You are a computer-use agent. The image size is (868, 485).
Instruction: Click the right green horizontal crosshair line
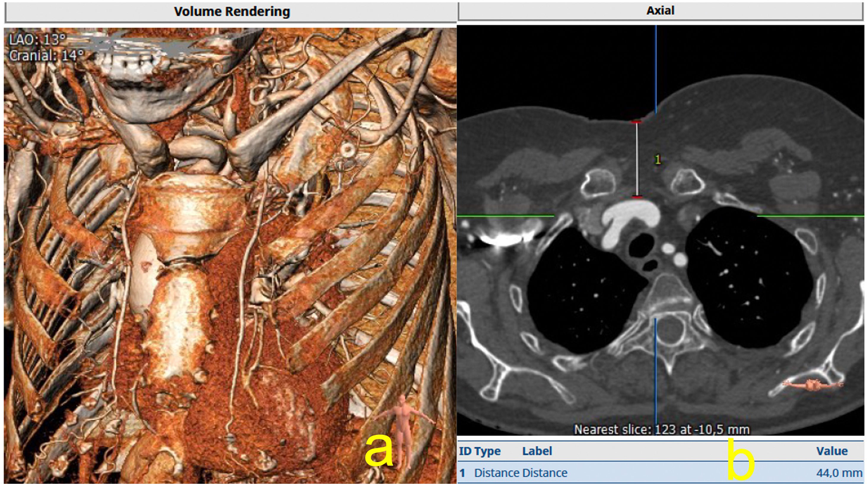pos(809,216)
